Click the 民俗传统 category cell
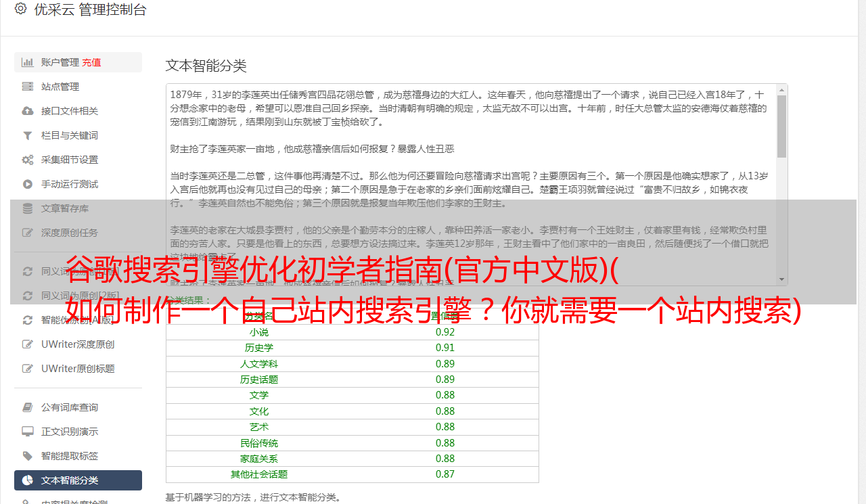The image size is (866, 504). pyautogui.click(x=259, y=443)
